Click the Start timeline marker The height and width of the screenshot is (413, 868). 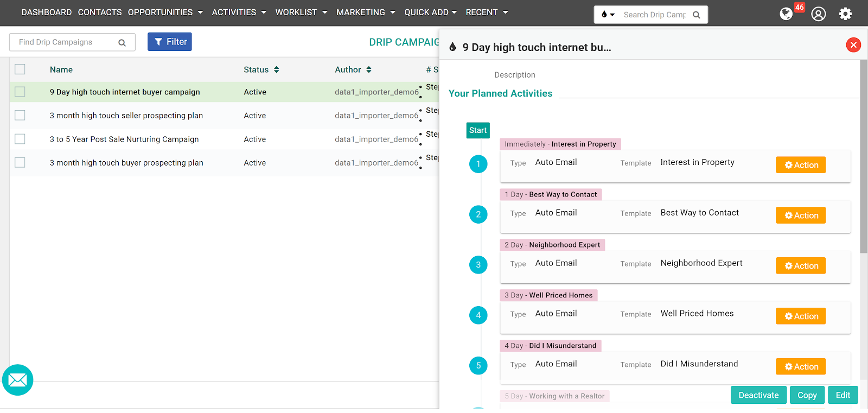coord(478,130)
